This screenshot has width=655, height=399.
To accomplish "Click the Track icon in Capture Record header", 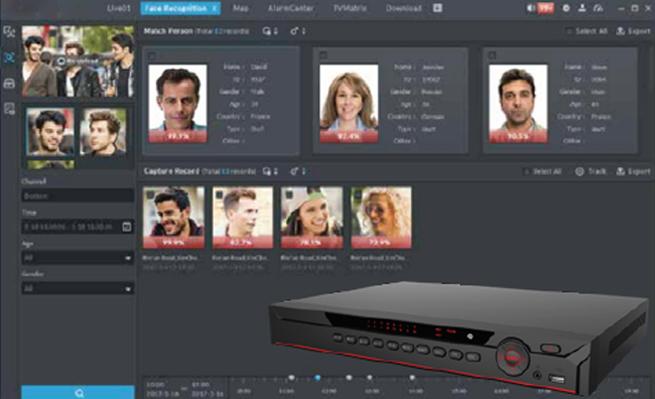I will click(x=579, y=171).
